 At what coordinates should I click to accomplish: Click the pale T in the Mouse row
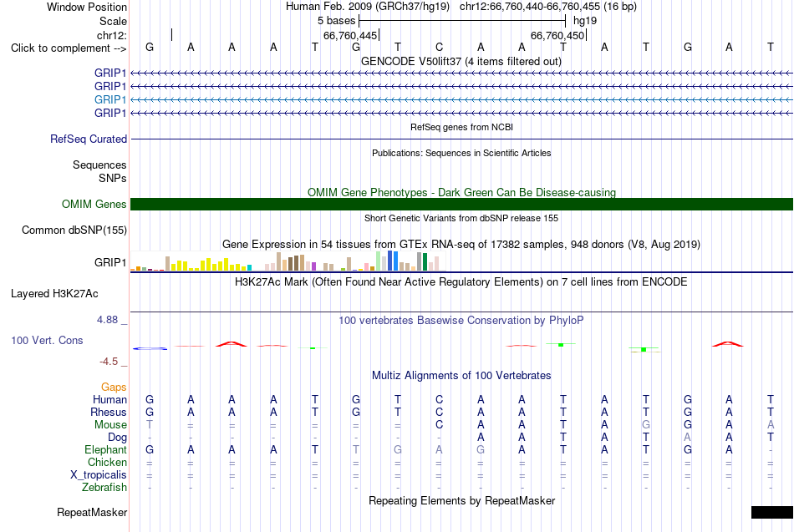point(150,425)
